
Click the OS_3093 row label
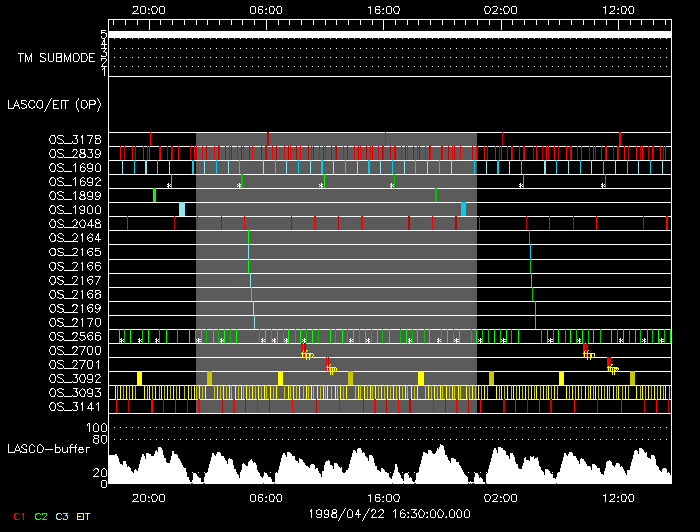click(x=75, y=393)
